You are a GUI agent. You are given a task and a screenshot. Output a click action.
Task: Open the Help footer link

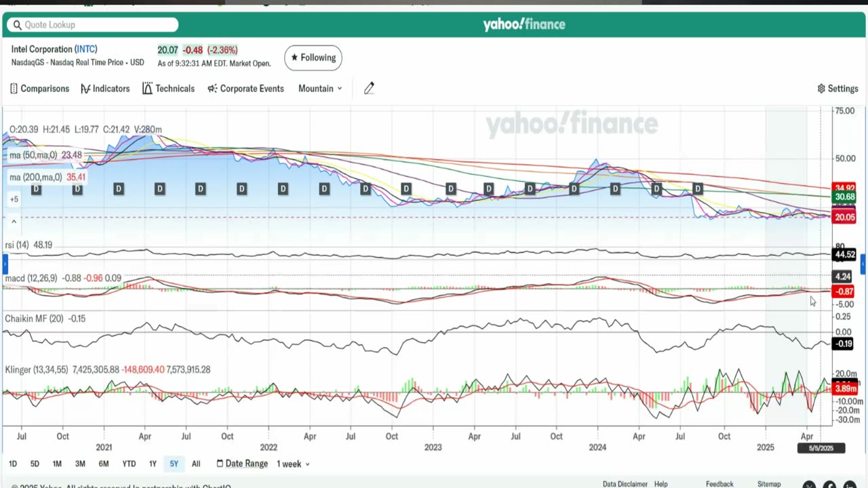[661, 484]
